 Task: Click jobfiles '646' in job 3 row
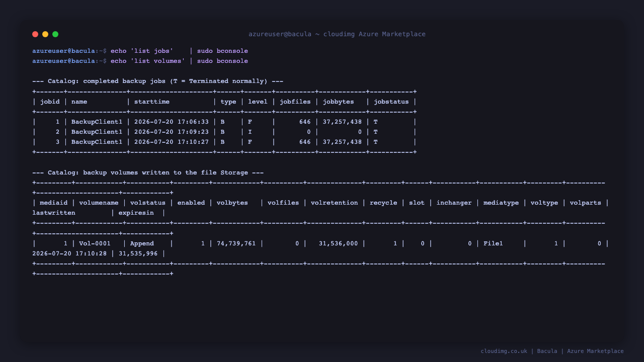[x=305, y=142]
